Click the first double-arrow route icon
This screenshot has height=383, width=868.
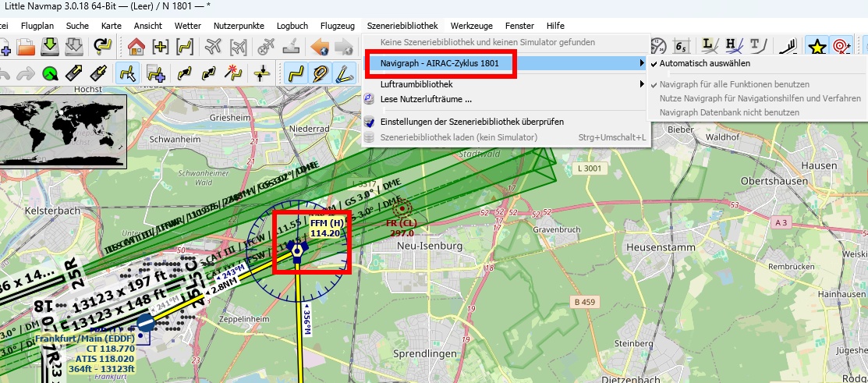pyautogui.click(x=184, y=73)
